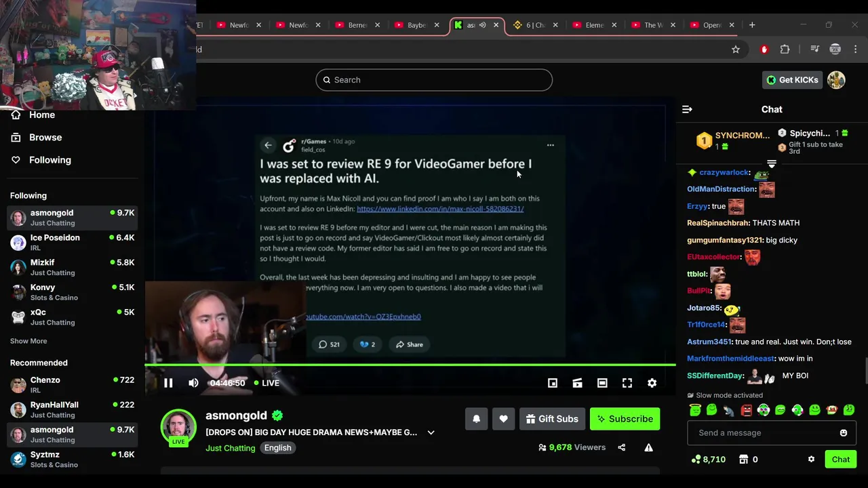Enter fullscreen mode on the player
The width and height of the screenshot is (868, 488).
point(627,383)
